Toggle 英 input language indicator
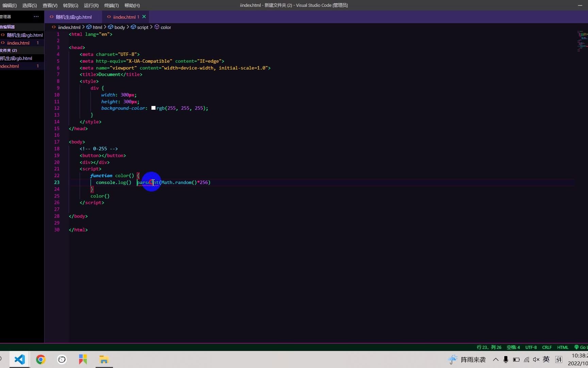Screen dimensions: 588x368 click(546, 359)
